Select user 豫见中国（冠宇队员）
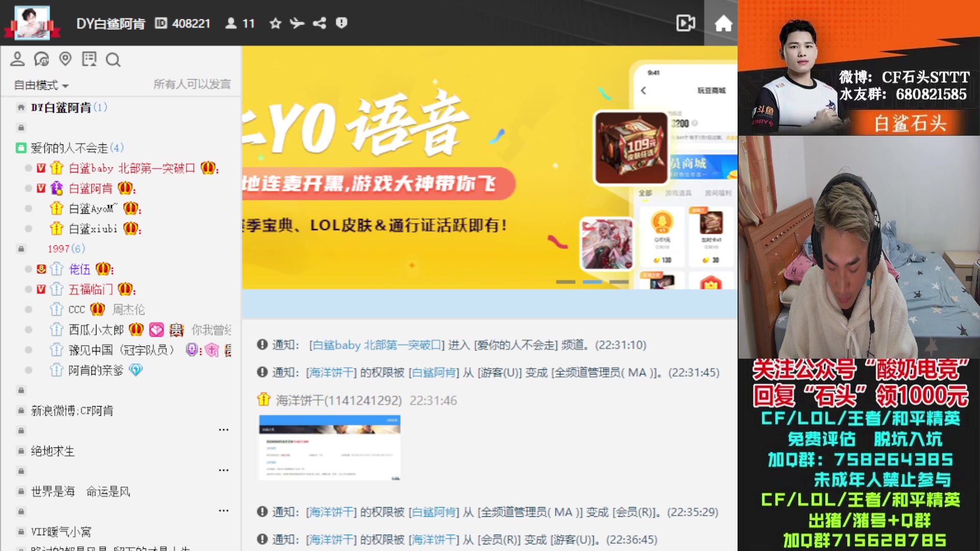 (x=121, y=350)
